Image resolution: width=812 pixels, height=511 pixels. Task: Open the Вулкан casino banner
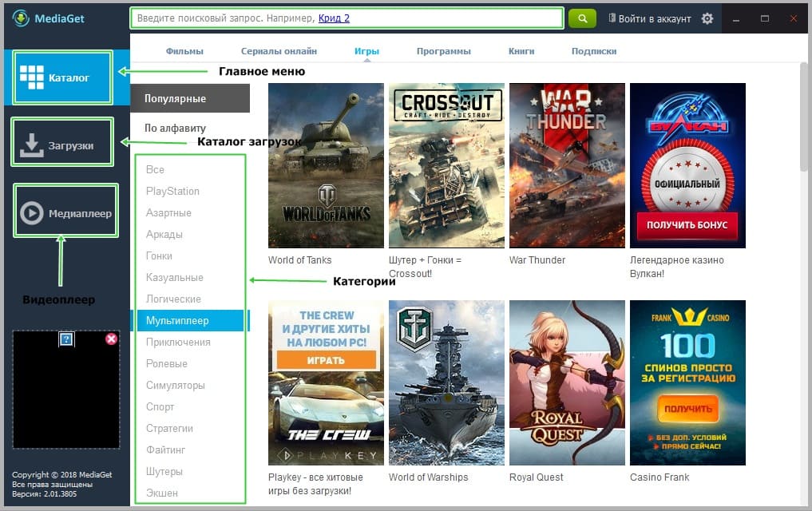click(x=687, y=165)
